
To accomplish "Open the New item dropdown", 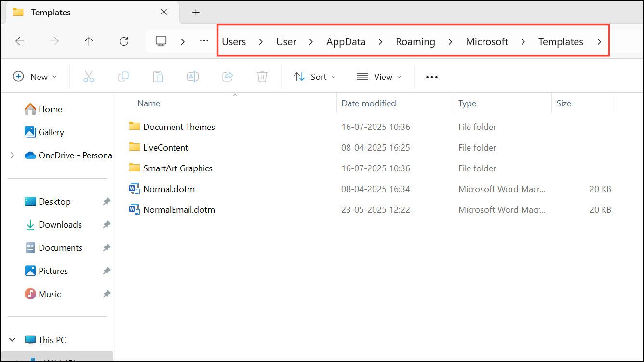I will (x=35, y=77).
